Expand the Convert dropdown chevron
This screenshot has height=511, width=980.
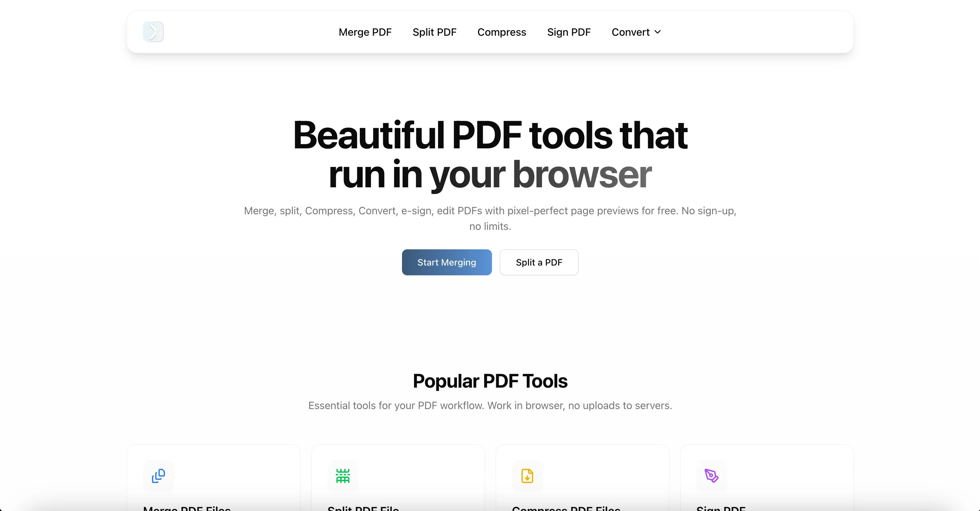click(x=657, y=32)
